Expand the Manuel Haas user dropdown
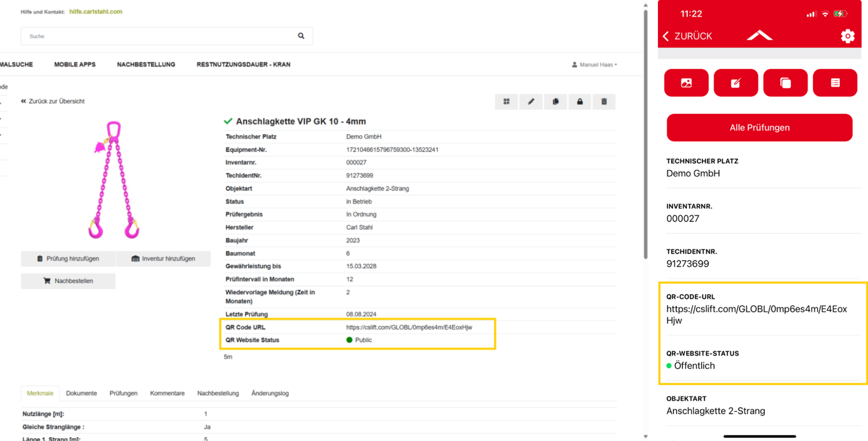This screenshot has height=441, width=868. coord(595,65)
